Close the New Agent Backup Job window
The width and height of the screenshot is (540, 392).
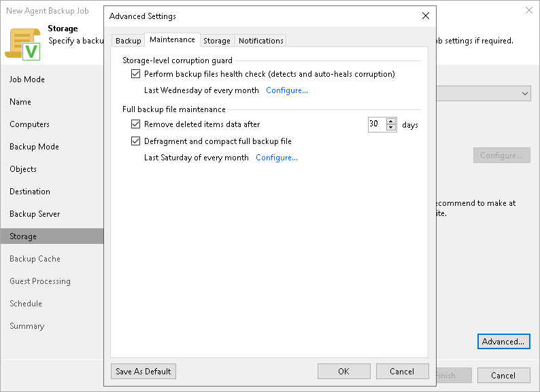coord(529,10)
